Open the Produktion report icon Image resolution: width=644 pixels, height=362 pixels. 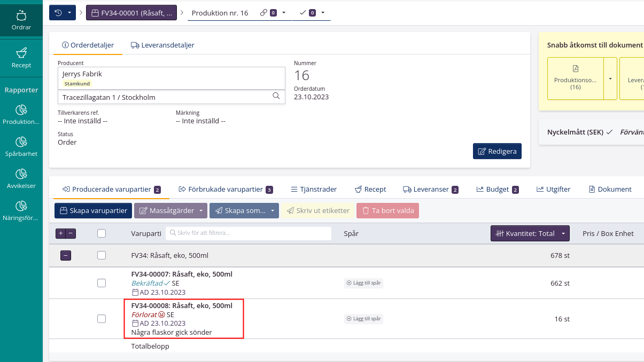(21, 115)
